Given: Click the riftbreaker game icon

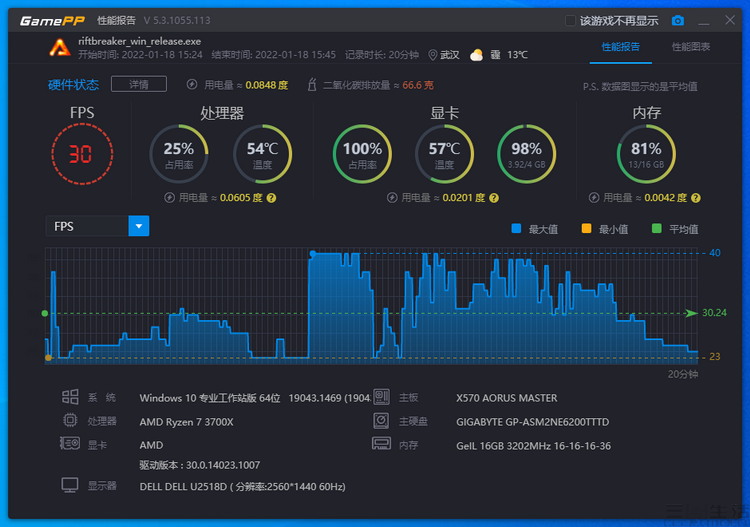Looking at the screenshot, I should point(59,48).
